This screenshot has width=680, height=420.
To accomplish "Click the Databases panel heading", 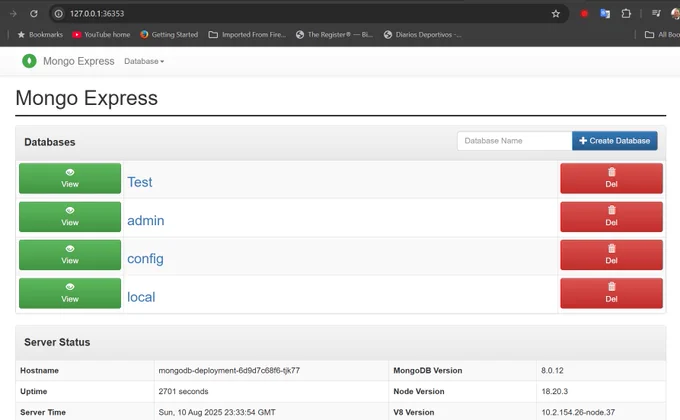I will click(50, 142).
